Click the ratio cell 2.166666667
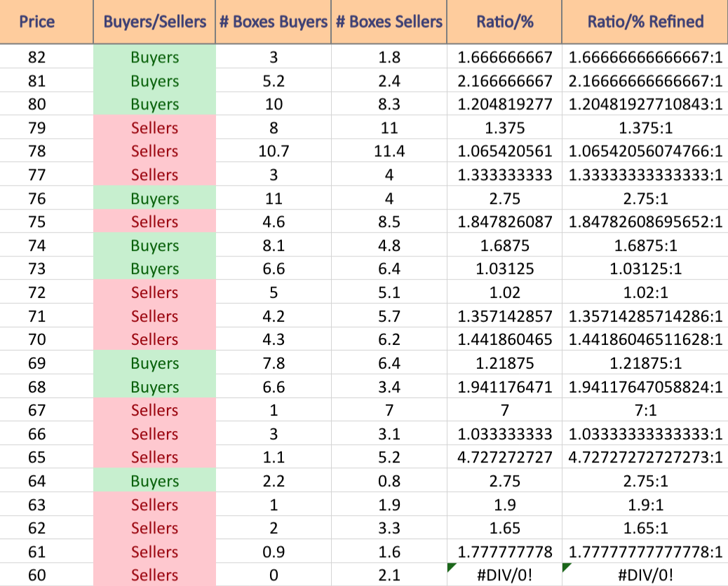 [x=505, y=81]
